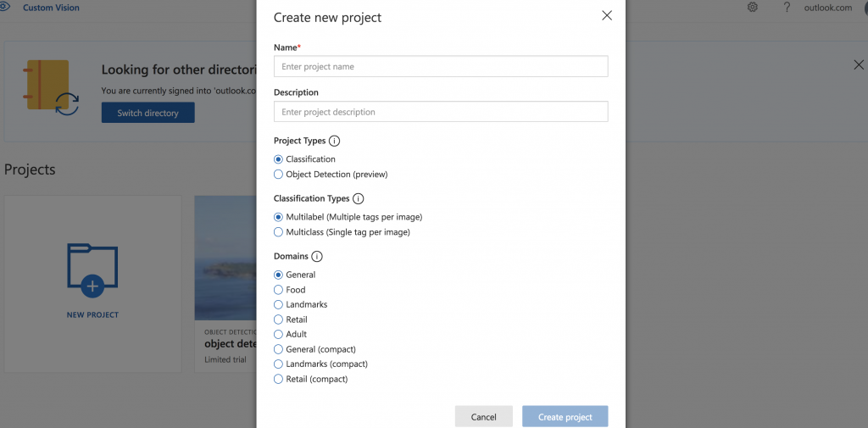Click the New Project folder icon
This screenshot has height=428, width=868.
[92, 270]
